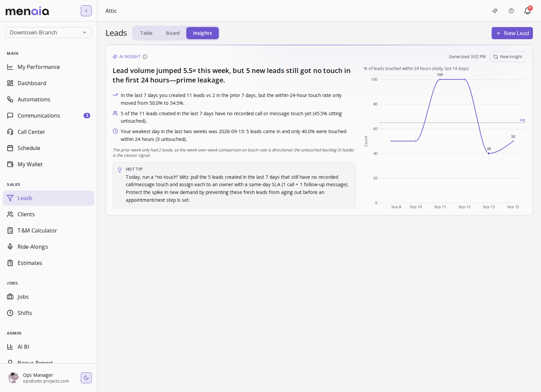Select Leads in the Sales section

pos(48,198)
